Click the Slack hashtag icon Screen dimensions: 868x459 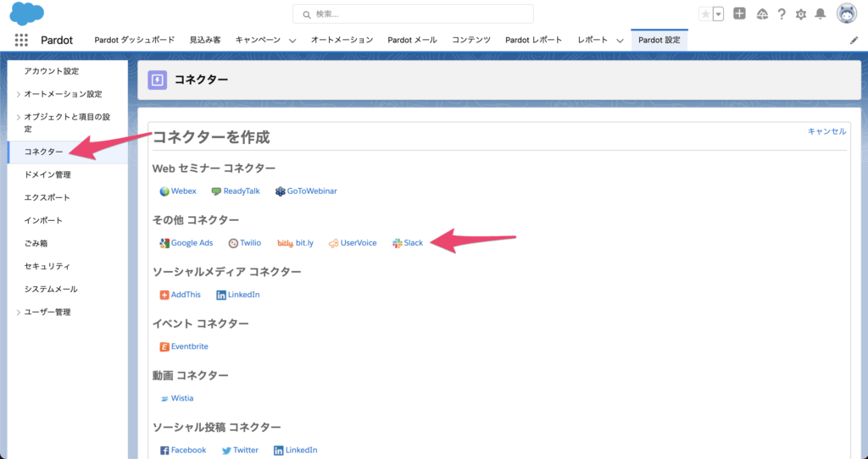pos(398,243)
